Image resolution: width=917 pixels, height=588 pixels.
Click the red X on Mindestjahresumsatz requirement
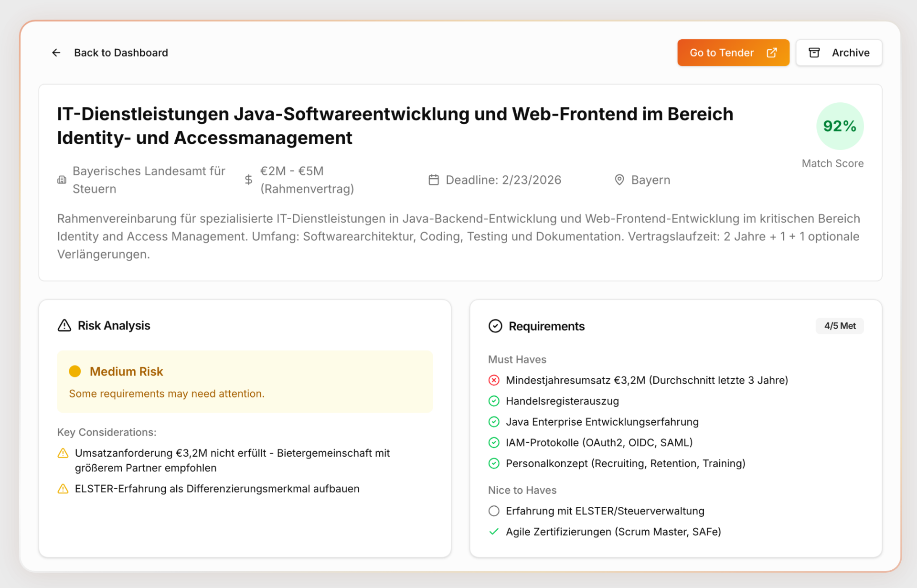[x=494, y=380]
